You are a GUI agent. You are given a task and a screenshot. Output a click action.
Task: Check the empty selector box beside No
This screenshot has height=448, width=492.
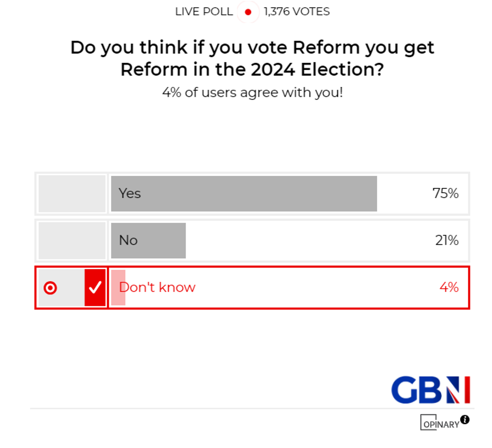click(71, 240)
